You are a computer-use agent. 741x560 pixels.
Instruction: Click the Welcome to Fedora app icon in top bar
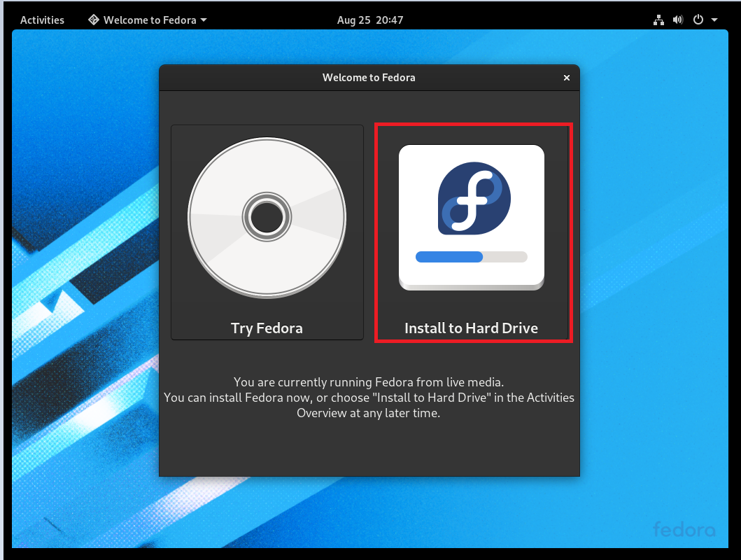94,20
